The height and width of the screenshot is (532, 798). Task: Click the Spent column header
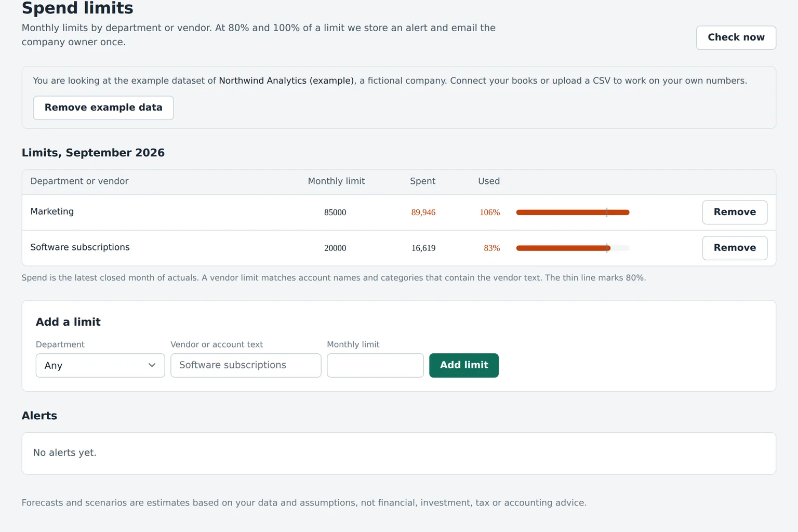tap(422, 181)
